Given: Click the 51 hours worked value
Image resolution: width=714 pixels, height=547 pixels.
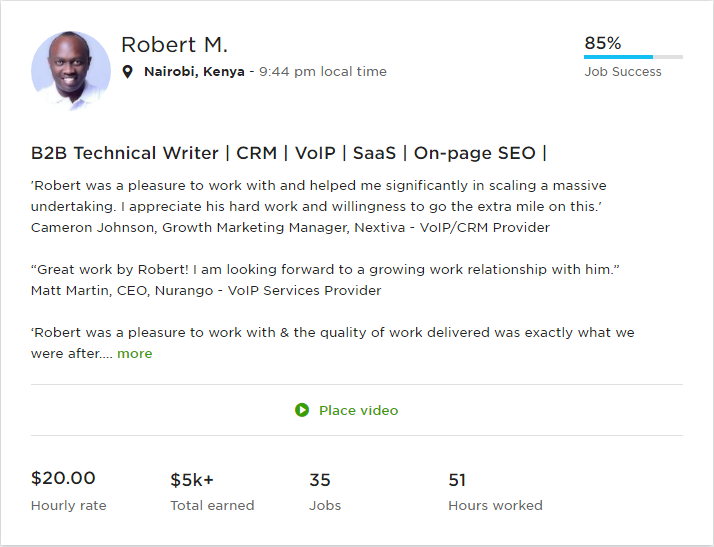Looking at the screenshot, I should [x=457, y=480].
